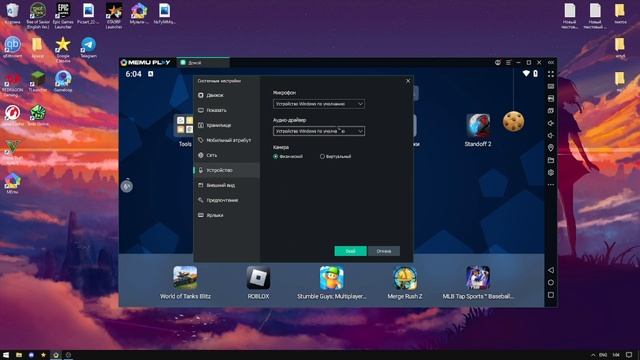Open MEmu settings gear in sidebar

(x=551, y=172)
